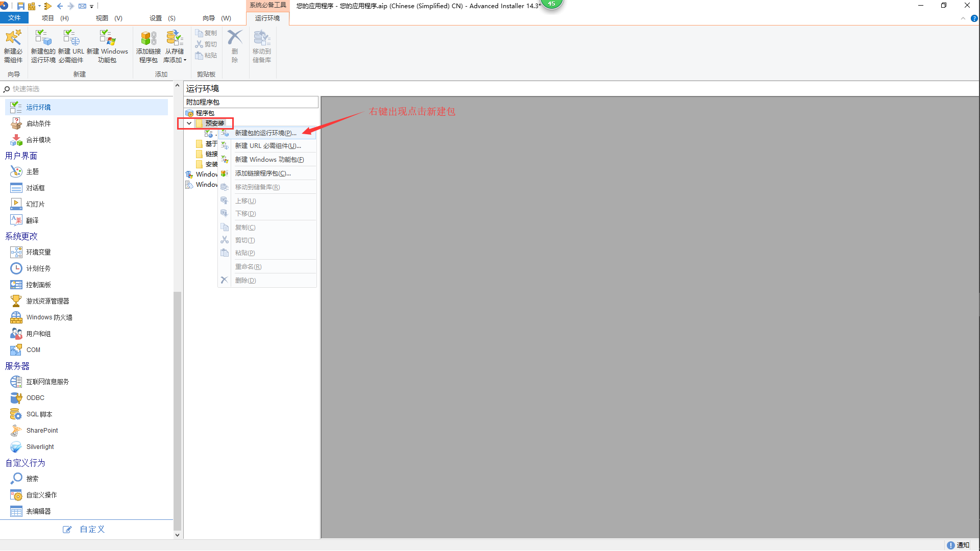Viewport: 980px width, 551px height.
Task: Open COM page in sidebar
Action: pos(33,350)
